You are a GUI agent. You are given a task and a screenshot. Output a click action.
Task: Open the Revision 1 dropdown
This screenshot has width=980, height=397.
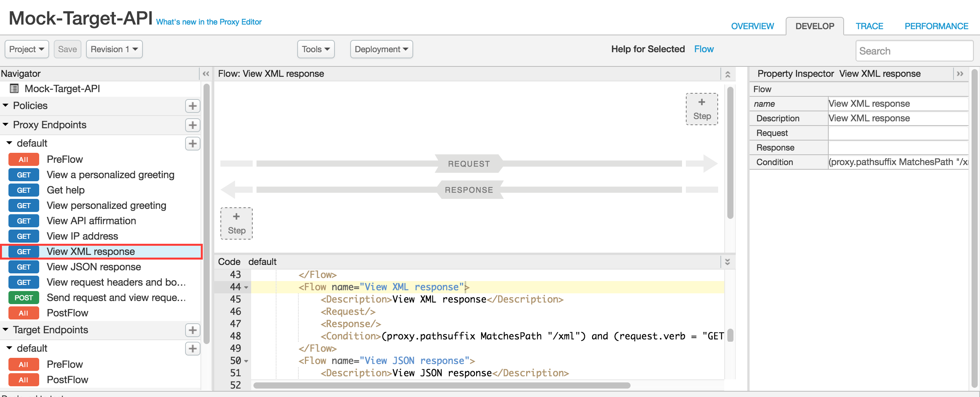[114, 49]
